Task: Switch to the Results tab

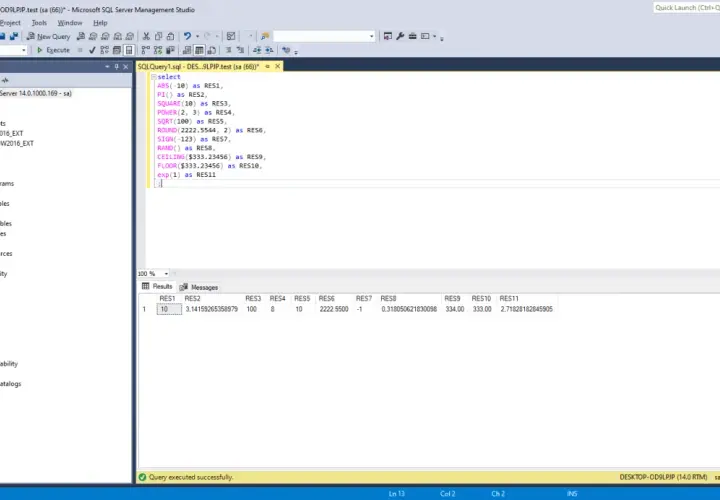Action: pyautogui.click(x=157, y=287)
